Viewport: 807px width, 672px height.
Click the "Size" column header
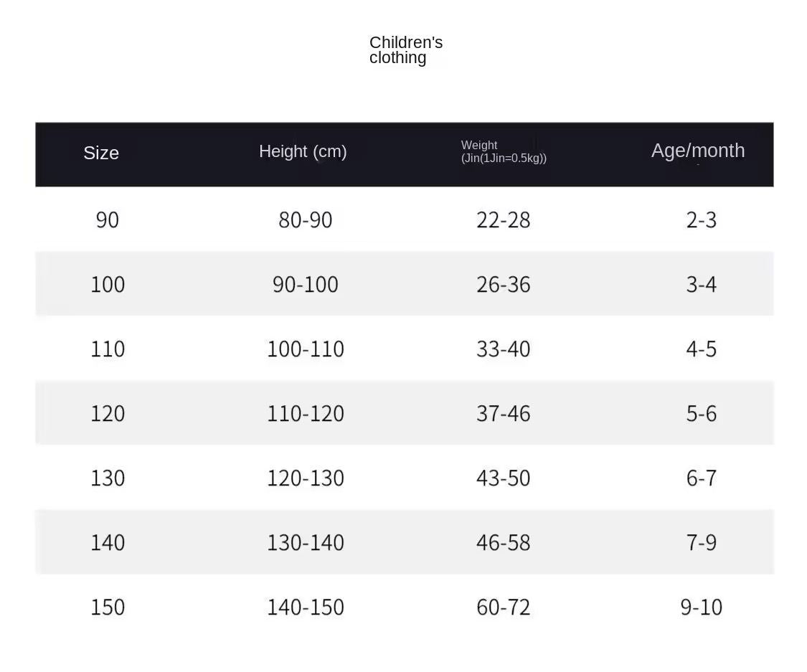point(101,153)
